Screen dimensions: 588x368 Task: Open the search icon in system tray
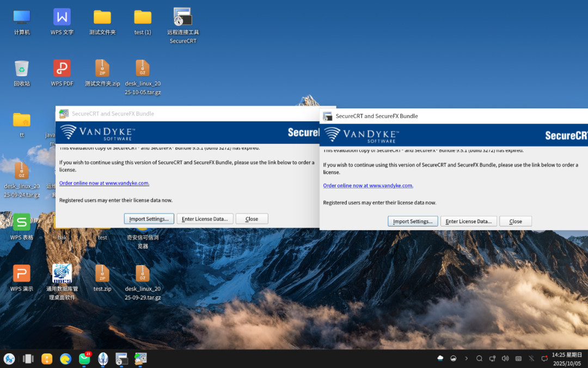(479, 359)
